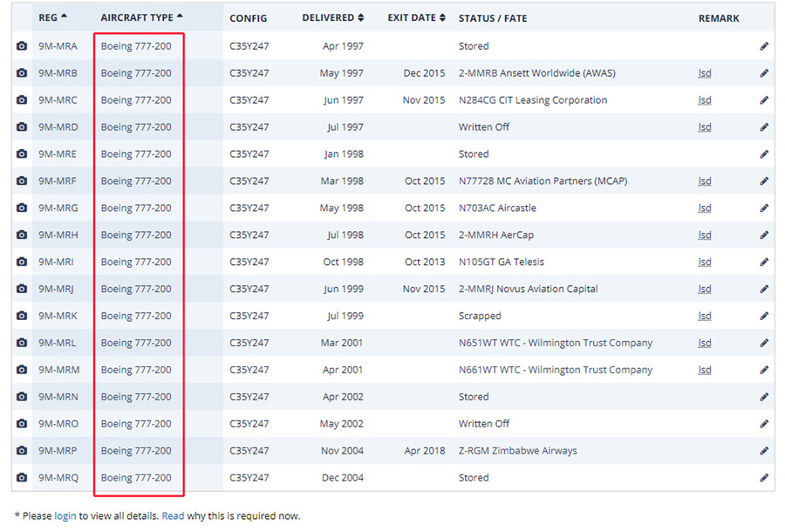
Task: Sort by AIRCRAFT TYPE column header
Action: tap(141, 17)
